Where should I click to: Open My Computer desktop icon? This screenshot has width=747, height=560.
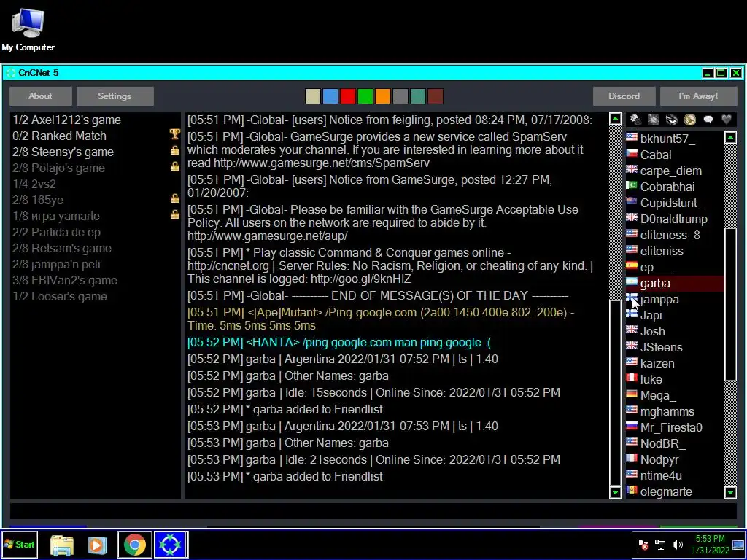pyautogui.click(x=28, y=28)
